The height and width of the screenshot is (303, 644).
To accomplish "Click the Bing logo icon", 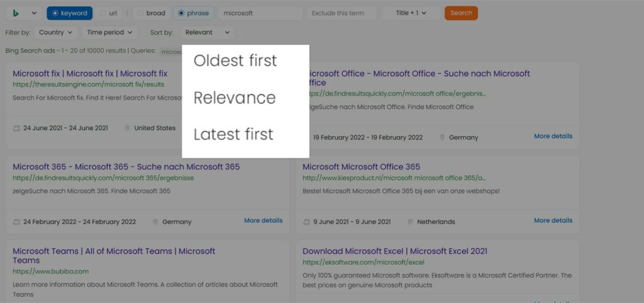I will (16, 13).
